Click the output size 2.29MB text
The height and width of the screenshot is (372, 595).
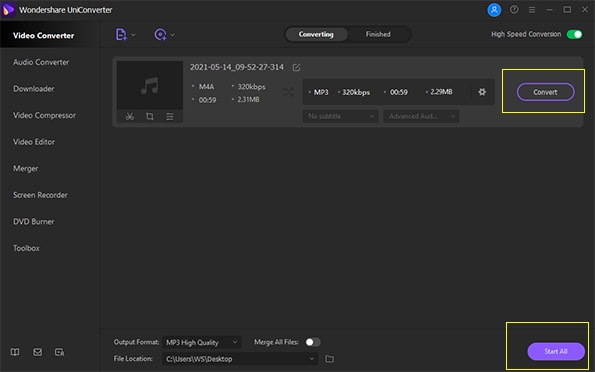[441, 92]
